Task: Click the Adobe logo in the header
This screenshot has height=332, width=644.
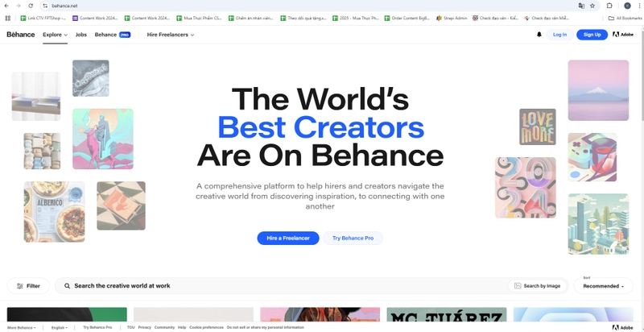Action: [x=623, y=35]
